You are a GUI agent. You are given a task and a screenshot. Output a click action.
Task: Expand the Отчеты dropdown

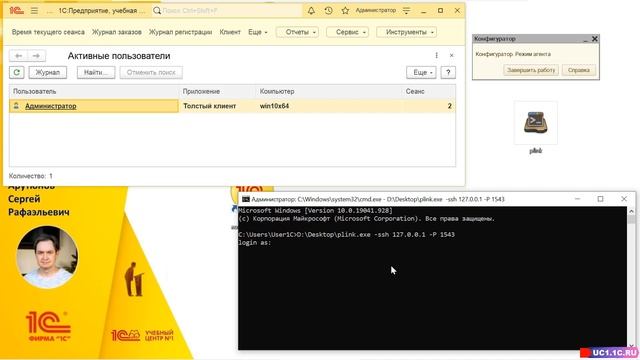pyautogui.click(x=297, y=32)
